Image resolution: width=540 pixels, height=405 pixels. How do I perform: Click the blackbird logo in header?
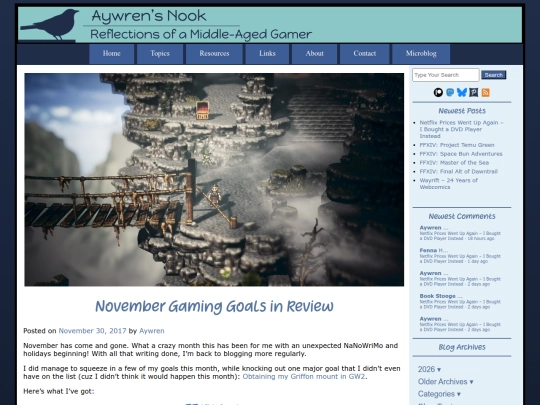click(50, 24)
